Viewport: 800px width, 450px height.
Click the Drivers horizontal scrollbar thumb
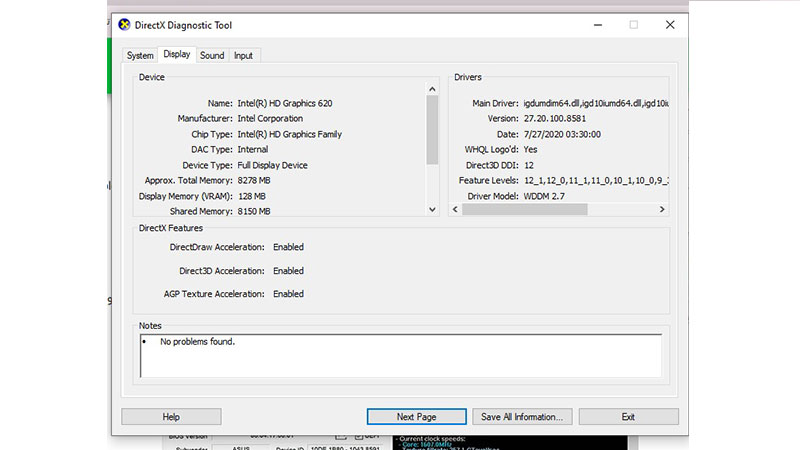point(524,209)
